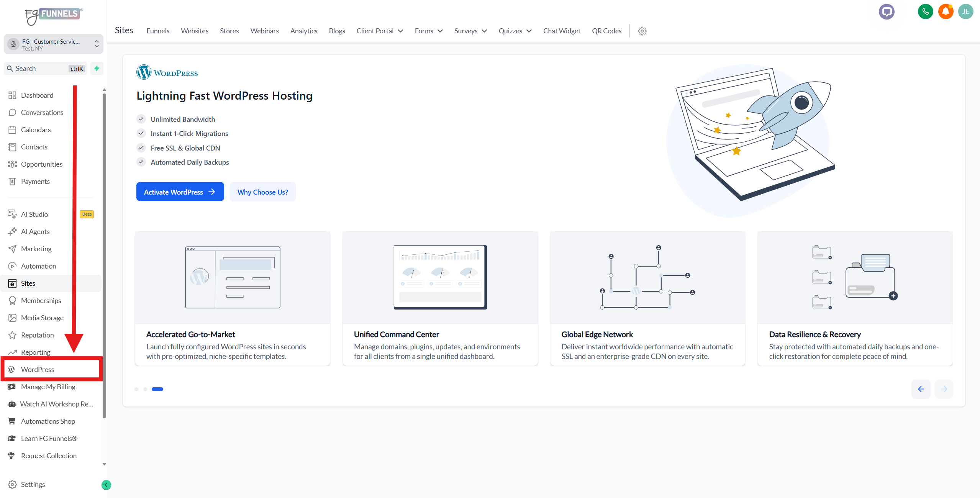Click the green phone call icon
980x498 pixels.
(x=925, y=11)
